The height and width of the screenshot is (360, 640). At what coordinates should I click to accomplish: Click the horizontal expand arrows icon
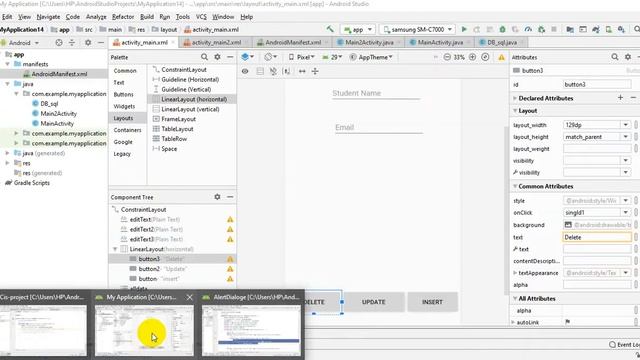coord(302,71)
